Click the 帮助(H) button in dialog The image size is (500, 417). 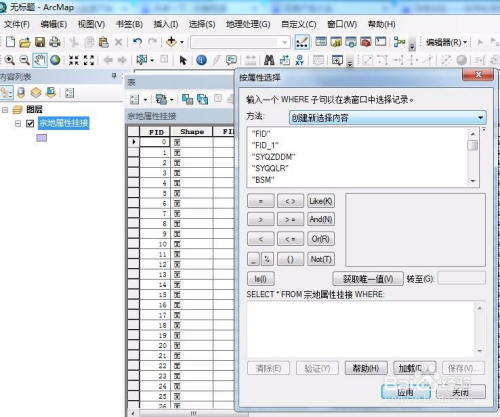click(366, 368)
